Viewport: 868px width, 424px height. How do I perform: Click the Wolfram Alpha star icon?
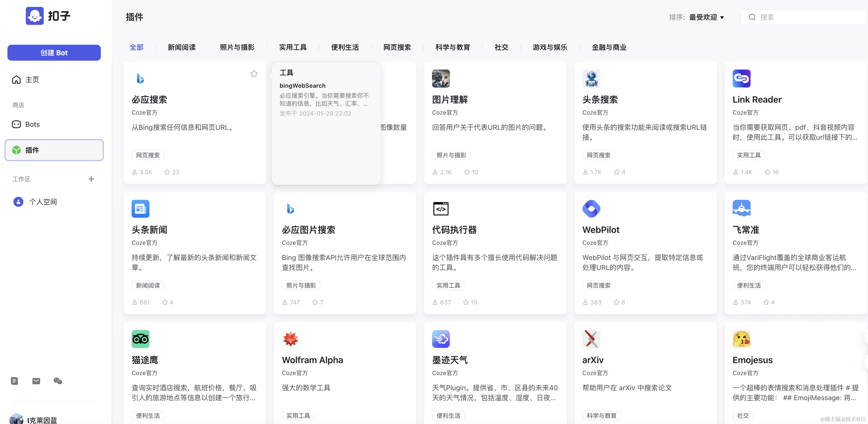291,339
